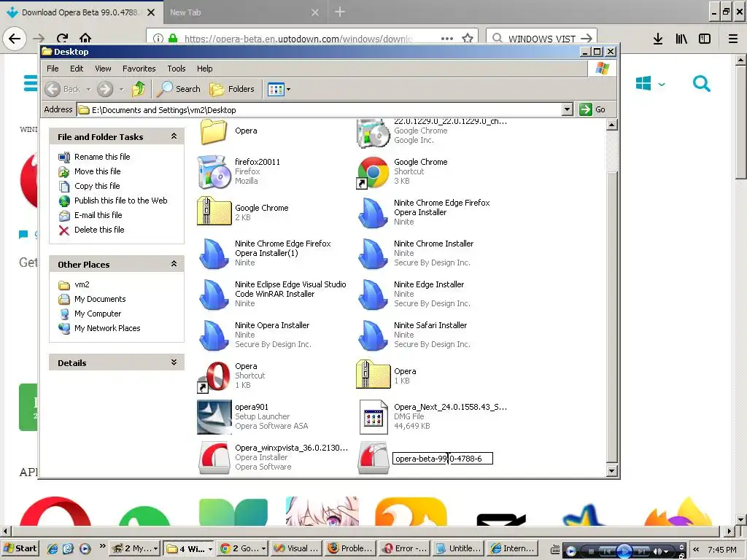Select the opera901 Setup Launcher icon

coord(214,417)
